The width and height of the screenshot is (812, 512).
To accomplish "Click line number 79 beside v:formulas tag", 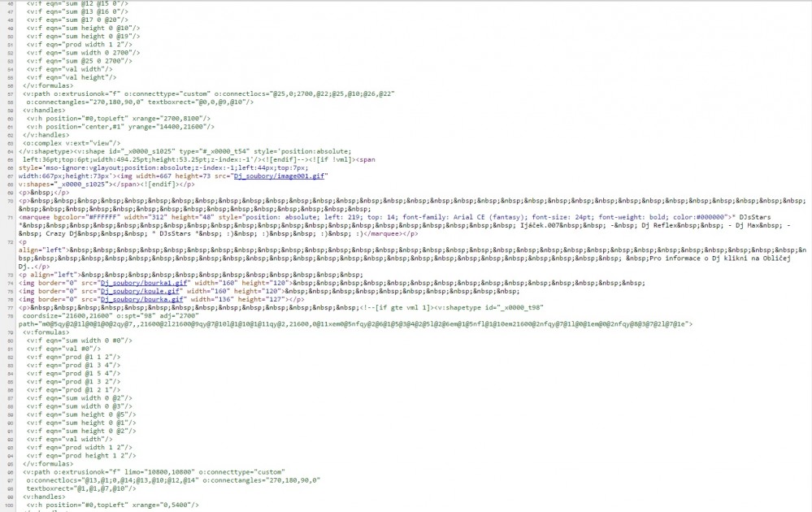I will 10,332.
